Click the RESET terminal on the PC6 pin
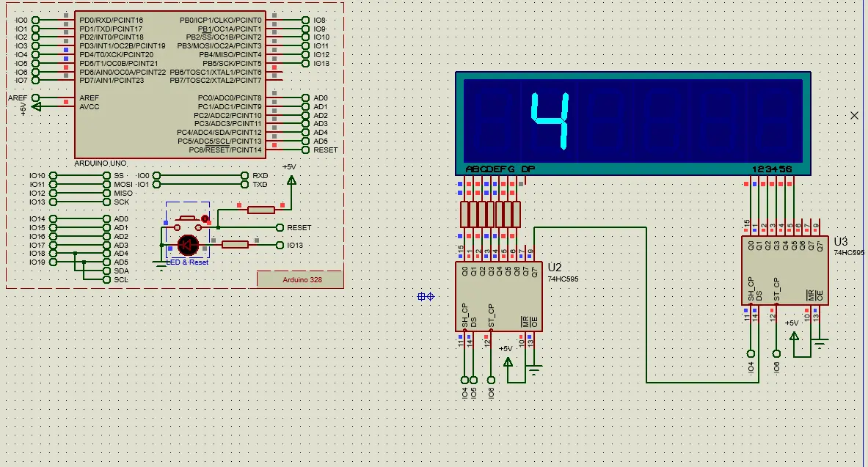Screen dimensions: 868x467 click(x=305, y=150)
